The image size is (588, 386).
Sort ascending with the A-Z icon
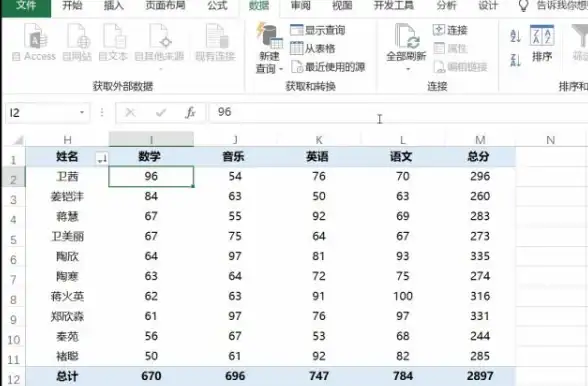click(516, 36)
